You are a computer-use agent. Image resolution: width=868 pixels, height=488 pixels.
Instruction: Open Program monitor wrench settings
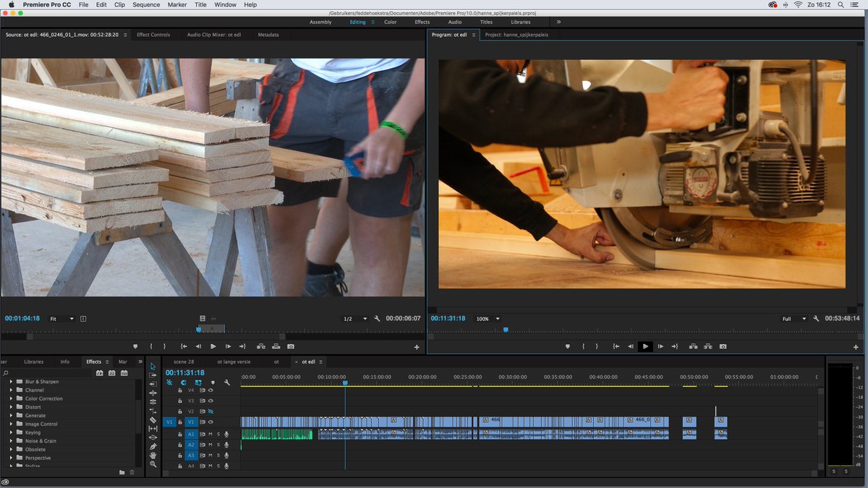coord(816,319)
